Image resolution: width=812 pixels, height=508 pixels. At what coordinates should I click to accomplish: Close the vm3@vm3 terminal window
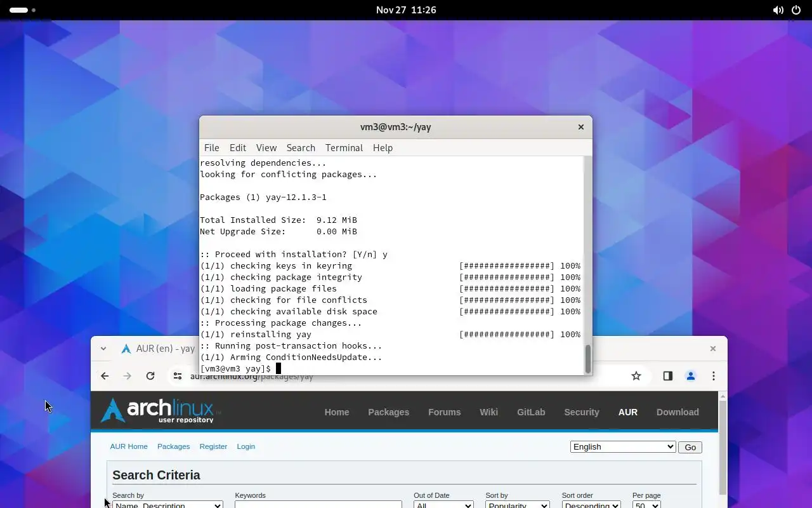click(580, 127)
